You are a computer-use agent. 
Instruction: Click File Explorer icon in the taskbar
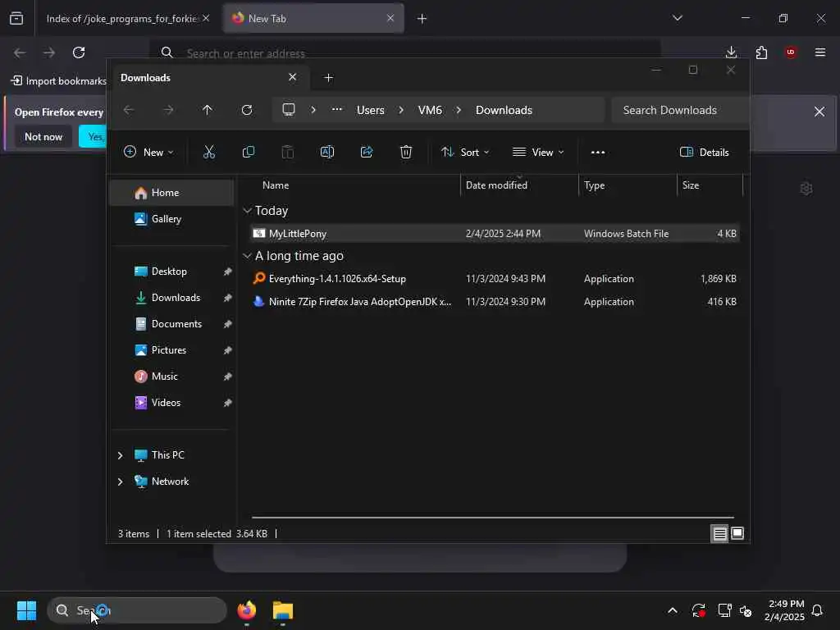point(283,610)
